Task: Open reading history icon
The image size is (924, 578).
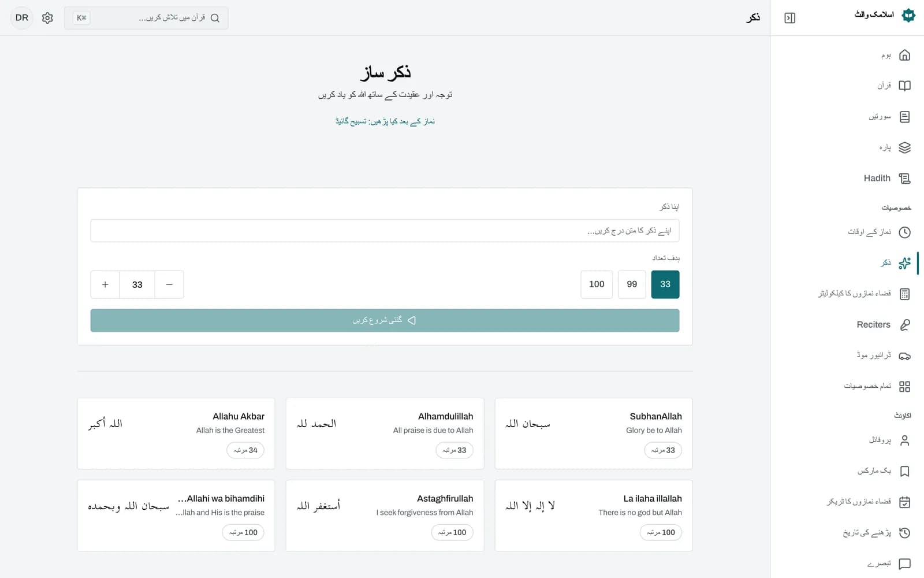Action: click(904, 532)
